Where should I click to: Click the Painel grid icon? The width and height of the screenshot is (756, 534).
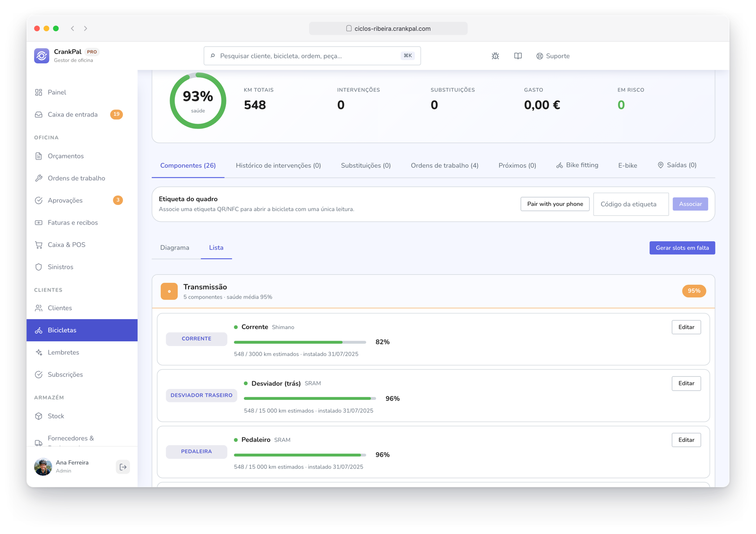[x=39, y=92]
